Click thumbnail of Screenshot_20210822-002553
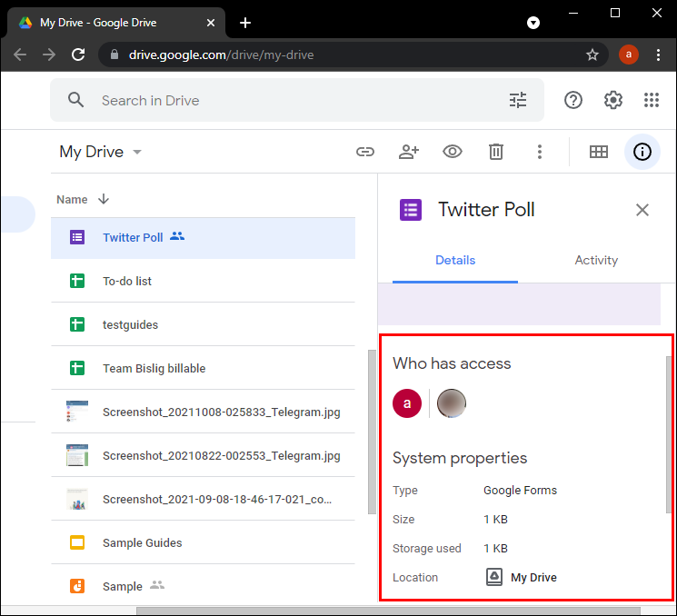This screenshot has width=677, height=616. click(77, 455)
